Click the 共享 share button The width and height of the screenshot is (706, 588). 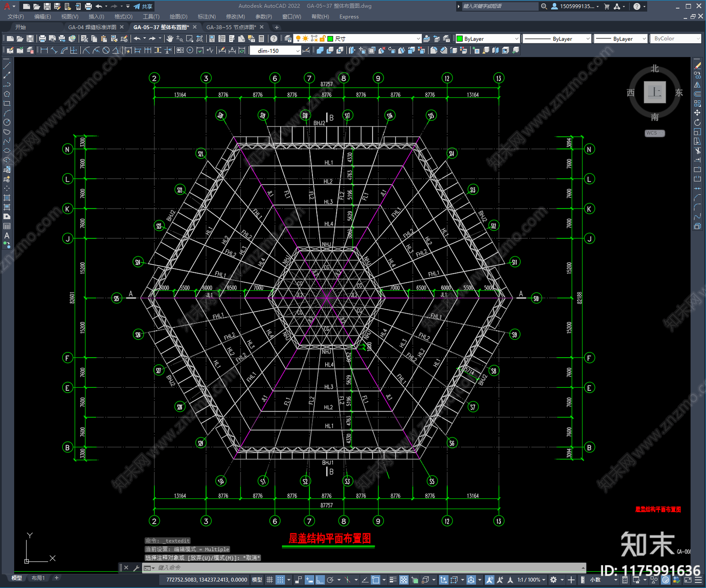pos(143,6)
